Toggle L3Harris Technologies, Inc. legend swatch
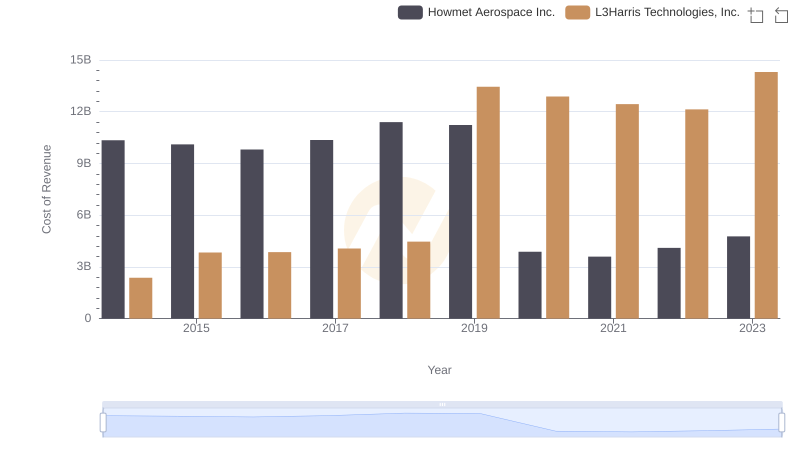Screen dimensions: 800x461 (578, 12)
